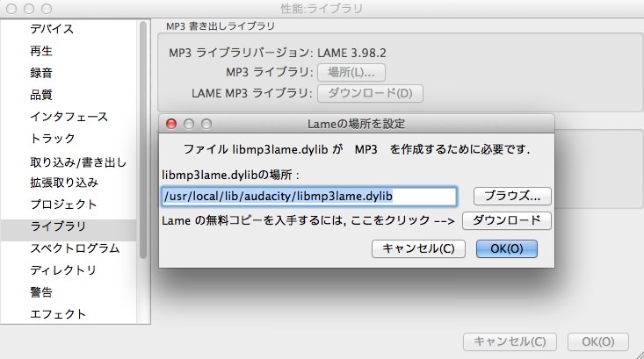
Task: Select デバイス in preferences sidebar
Action: click(x=52, y=29)
